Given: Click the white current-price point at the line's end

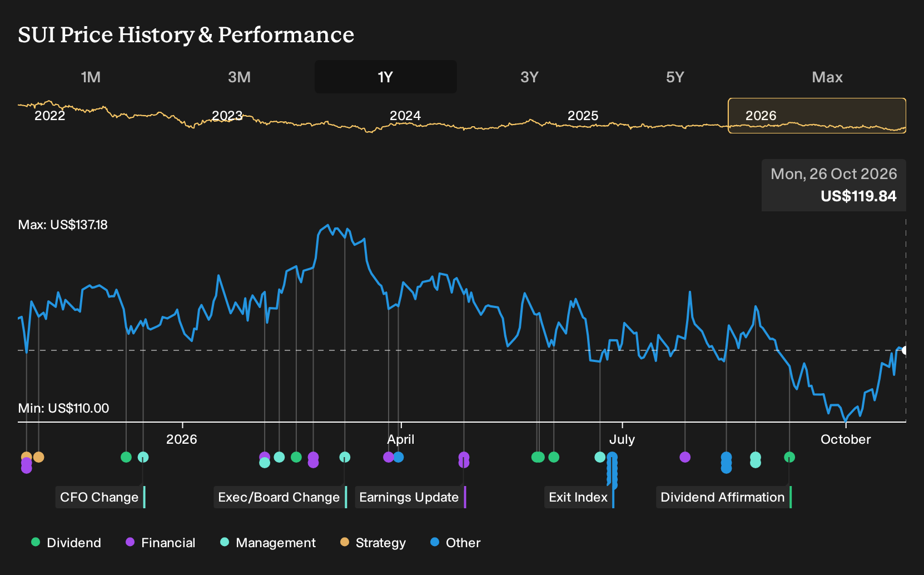Looking at the screenshot, I should (x=905, y=350).
